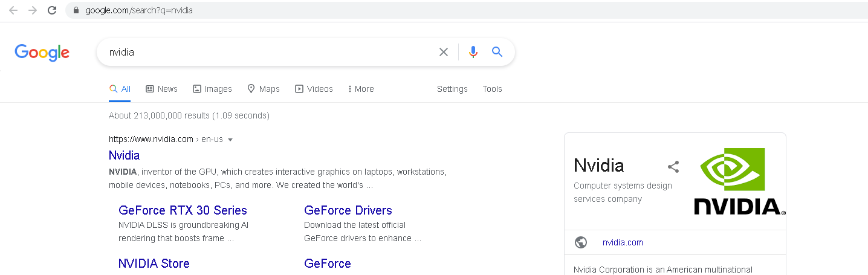Switch to the News tab
Viewport: 868px width, 275px height.
pos(161,89)
